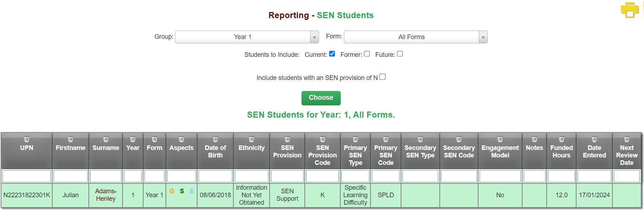Screen dimensions: 644x210
Task: Click the orange G aspect icon
Action: (x=172, y=191)
